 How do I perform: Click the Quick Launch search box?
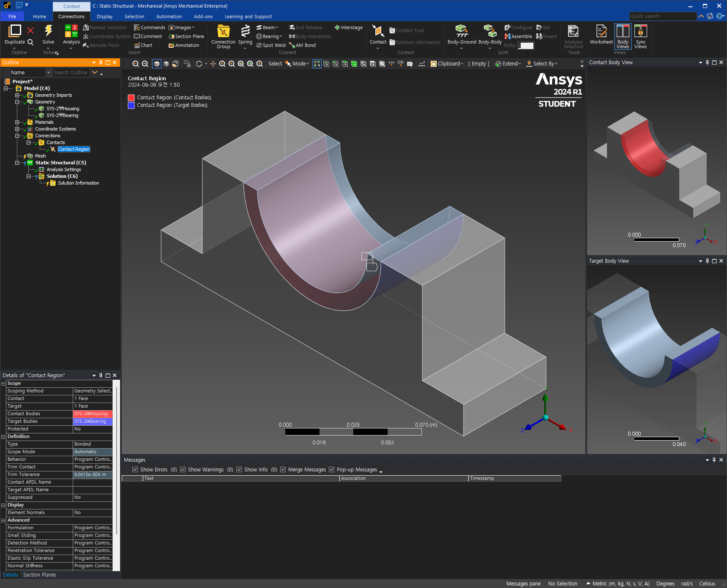pos(662,16)
